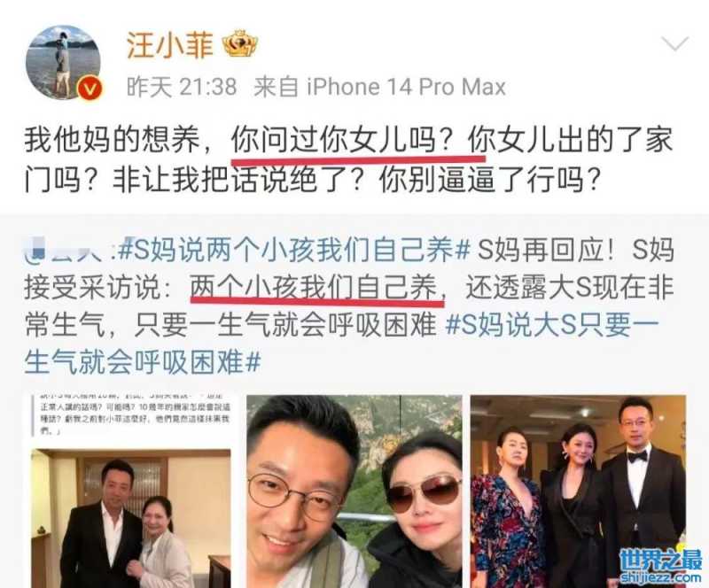Open the shijiezz.com watermark link
Screen dimensions: 709x588
tap(660, 577)
